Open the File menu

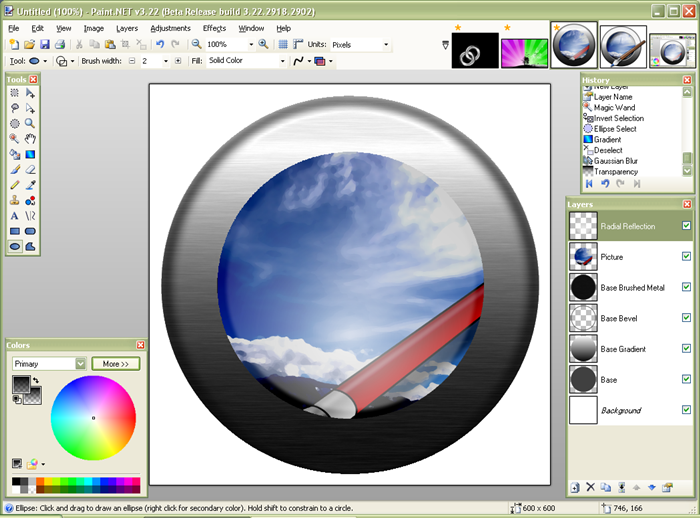pos(14,28)
